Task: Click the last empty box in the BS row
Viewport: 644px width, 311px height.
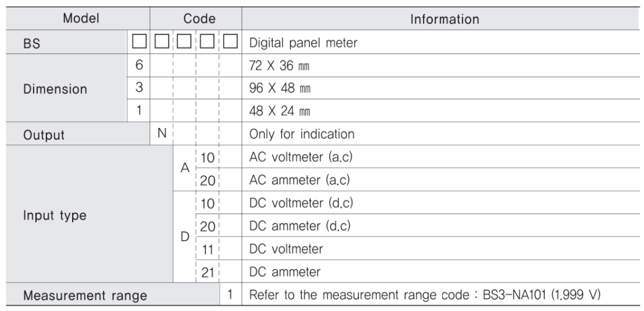Action: [x=230, y=42]
